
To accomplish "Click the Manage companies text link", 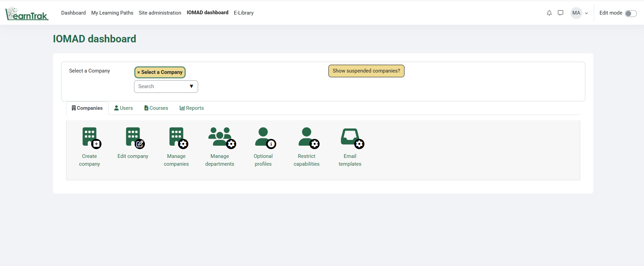I will tap(176, 160).
